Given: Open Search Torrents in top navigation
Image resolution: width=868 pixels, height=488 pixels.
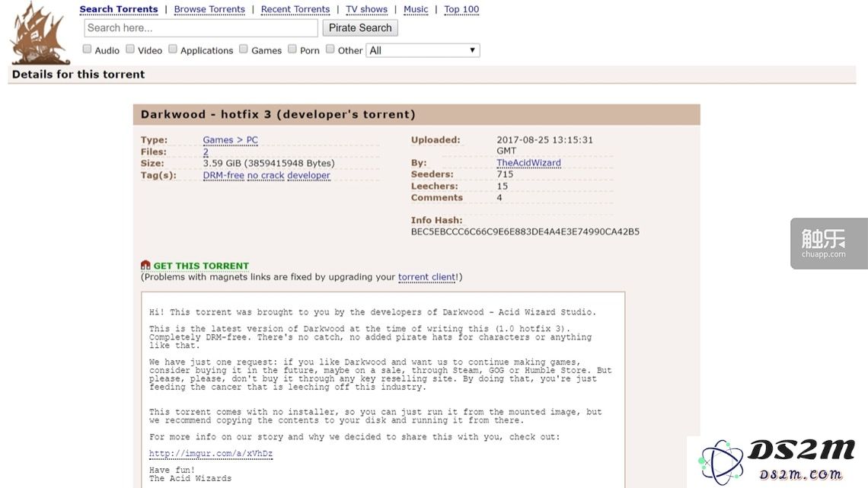Looking at the screenshot, I should point(119,9).
